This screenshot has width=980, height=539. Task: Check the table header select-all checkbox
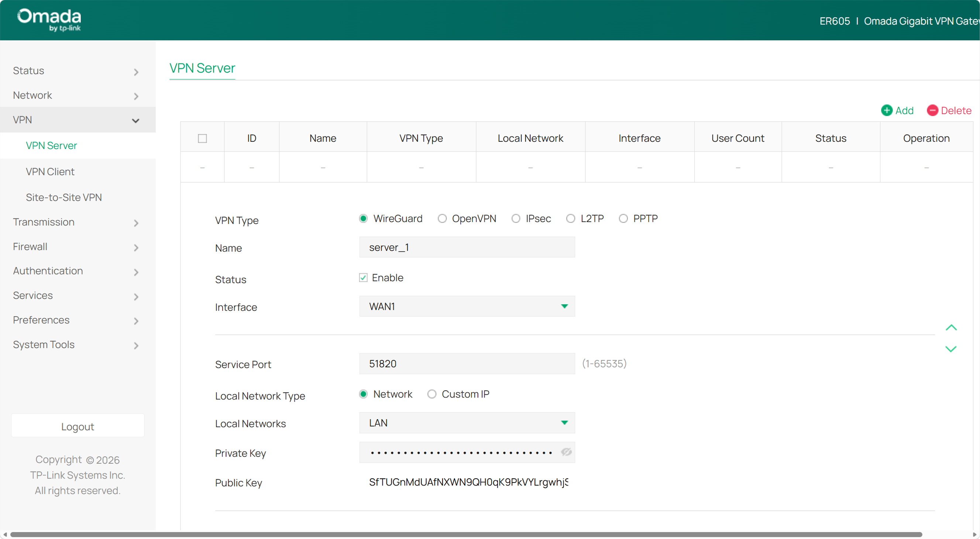(x=202, y=138)
